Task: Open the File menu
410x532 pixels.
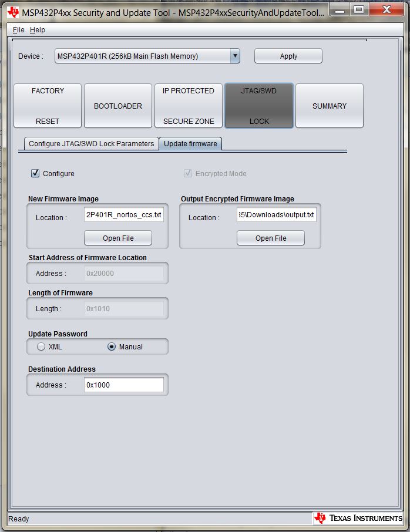Action: coord(18,30)
